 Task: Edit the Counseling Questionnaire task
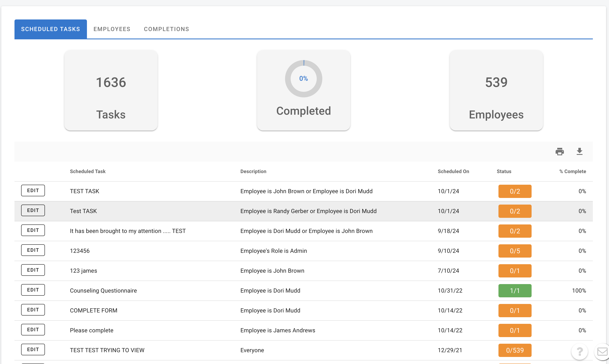pos(33,290)
